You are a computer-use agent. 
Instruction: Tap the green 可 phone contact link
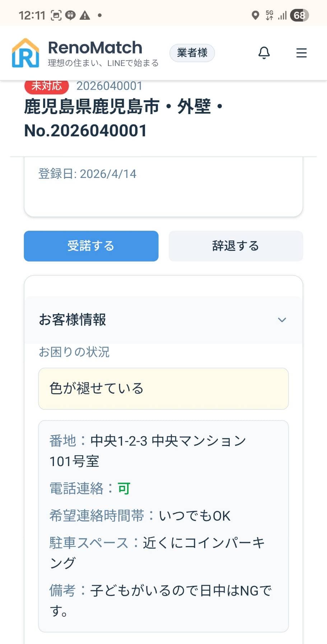click(x=124, y=488)
